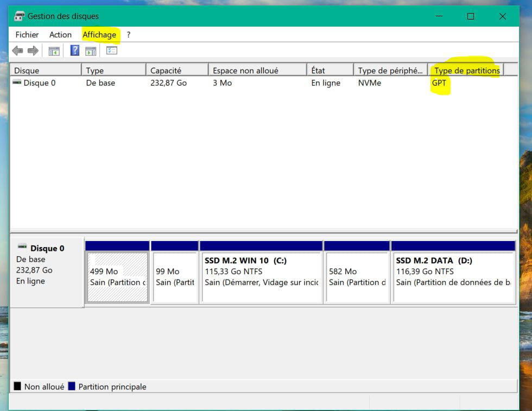Image resolution: width=532 pixels, height=411 pixels.
Task: Click the checklist settings toolbar icon
Action: click(x=112, y=51)
